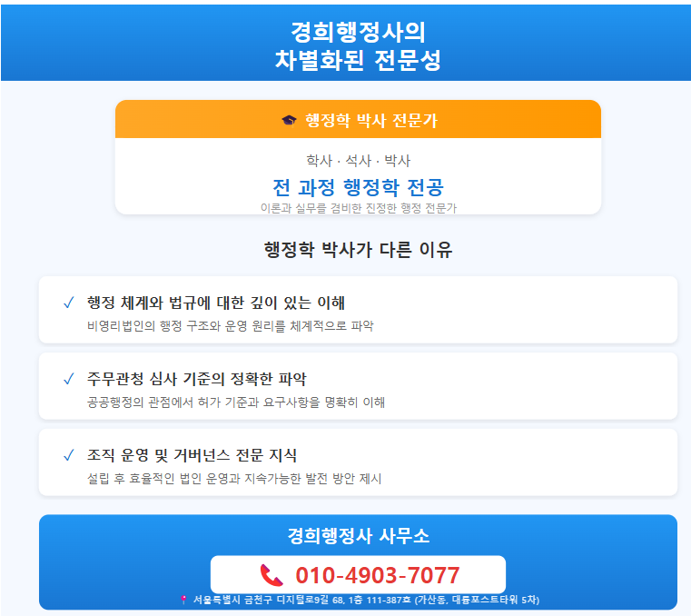The width and height of the screenshot is (691, 616).
Task: Click checkmark beside 조직 운영 및 거버넌스 item
Action: [69, 455]
